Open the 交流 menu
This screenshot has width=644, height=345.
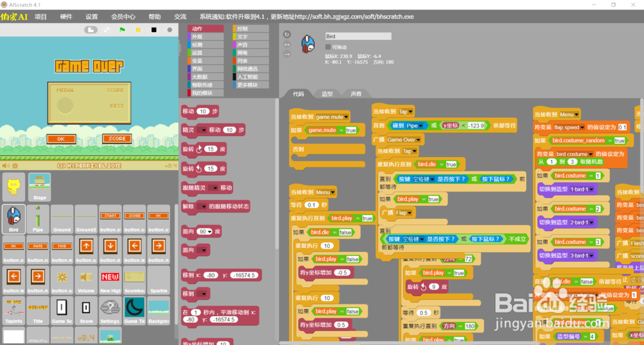click(180, 17)
